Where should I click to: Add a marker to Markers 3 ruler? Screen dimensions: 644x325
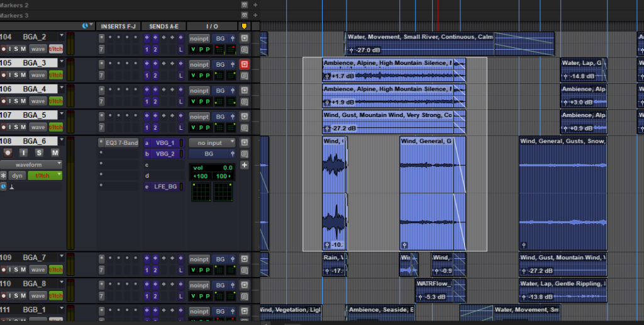(x=255, y=15)
